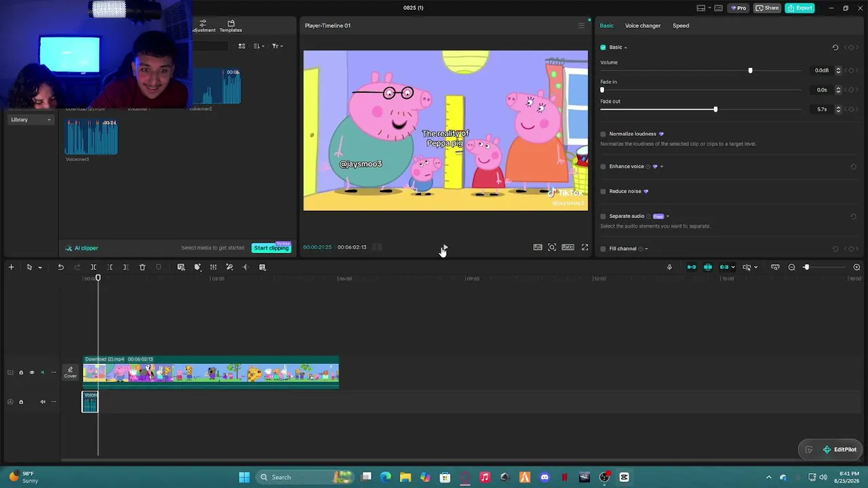Click the Volume slider handle

coord(750,70)
